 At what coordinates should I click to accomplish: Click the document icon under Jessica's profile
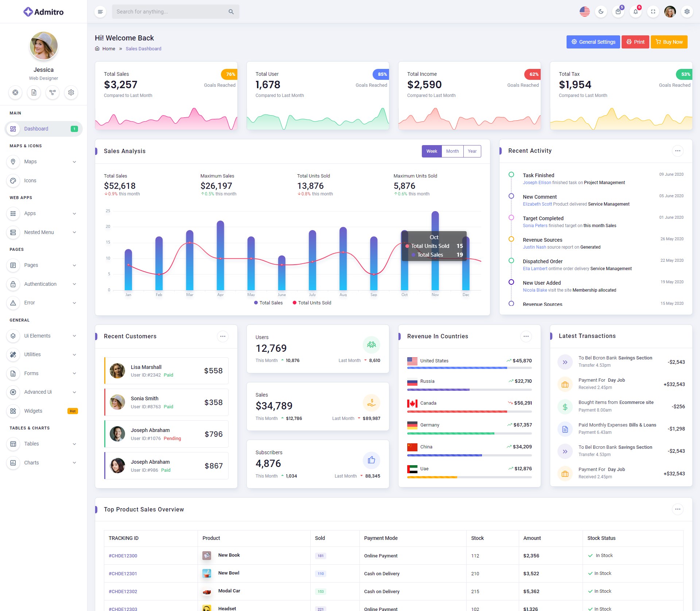pos(34,93)
